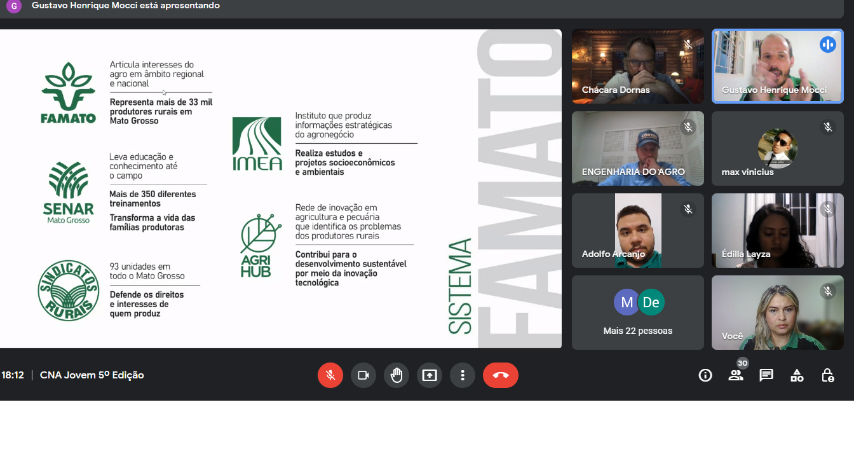Viewport: 868px width, 463px height.
Task: Unmute the microphone in bottom toolbar
Action: 330,375
